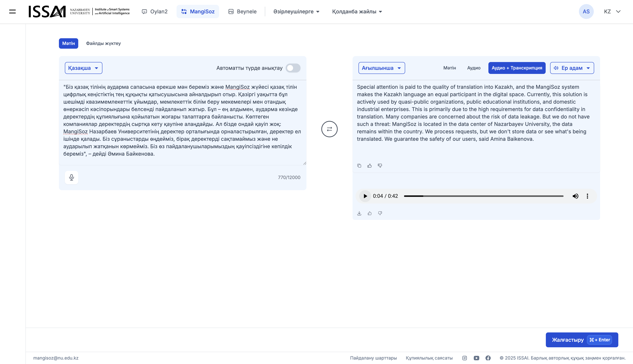Open the hamburger sidebar menu
This screenshot has height=364, width=633.
click(12, 12)
